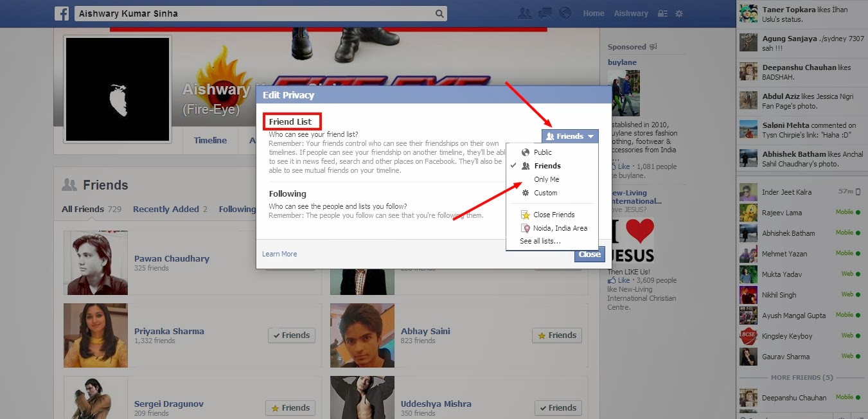Go to Home in top bar
The image size is (868, 419).
tap(594, 13)
